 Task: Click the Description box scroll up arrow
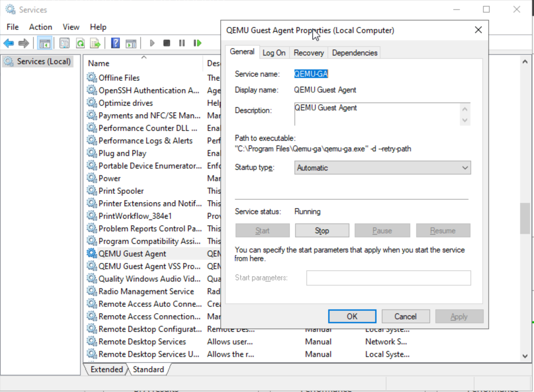465,109
